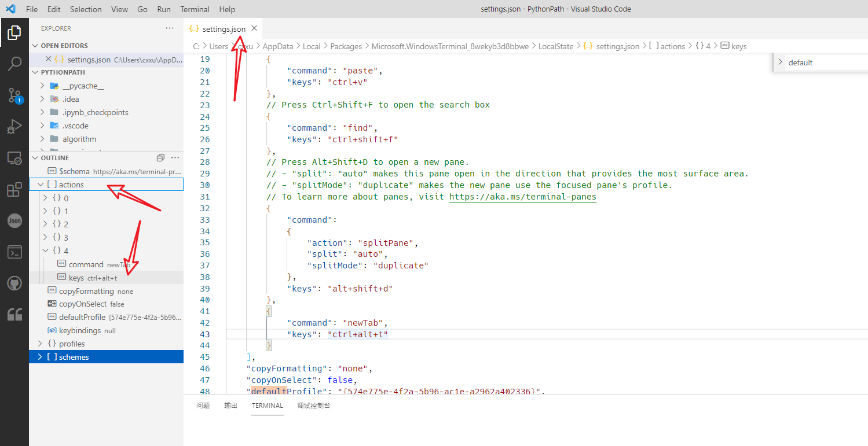The height and width of the screenshot is (446, 868).
Task: Open the GitHub view in the activity bar
Action: point(14,283)
